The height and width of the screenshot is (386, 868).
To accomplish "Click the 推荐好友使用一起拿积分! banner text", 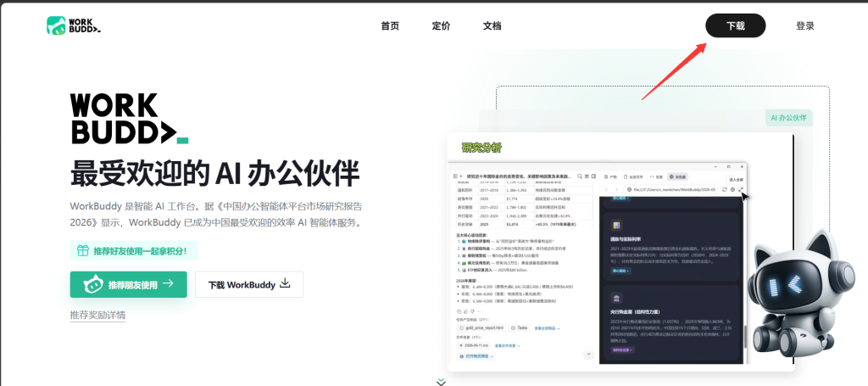I will point(140,251).
